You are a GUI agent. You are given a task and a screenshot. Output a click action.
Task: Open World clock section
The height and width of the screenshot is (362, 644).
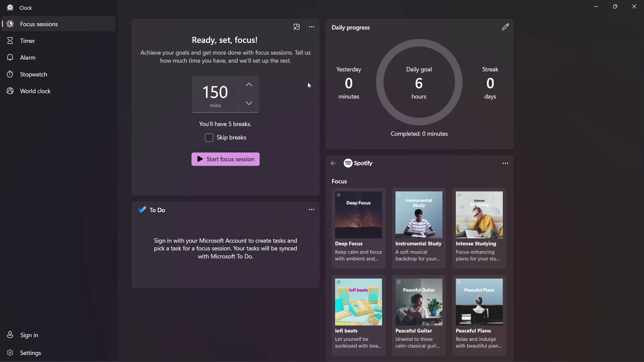(x=35, y=90)
